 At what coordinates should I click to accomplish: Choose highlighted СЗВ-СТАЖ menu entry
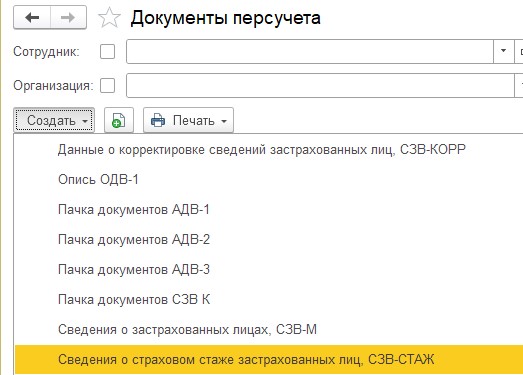click(269, 360)
